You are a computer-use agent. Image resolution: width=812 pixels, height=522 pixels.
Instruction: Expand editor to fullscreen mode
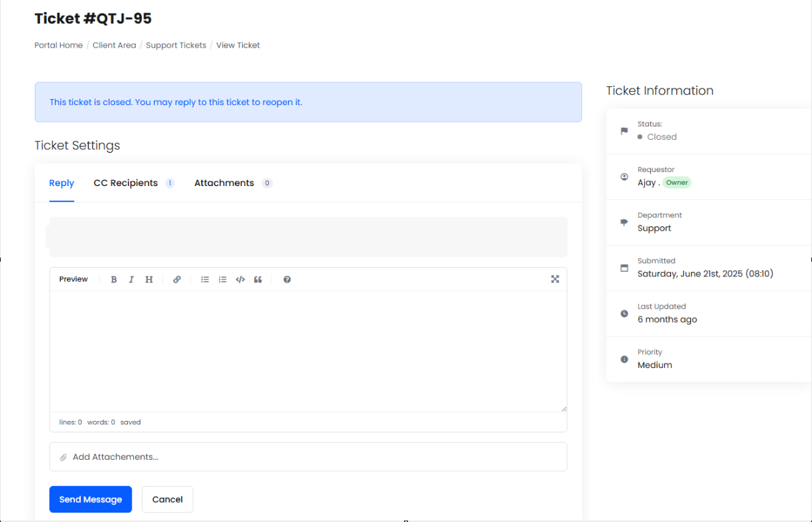(x=554, y=279)
